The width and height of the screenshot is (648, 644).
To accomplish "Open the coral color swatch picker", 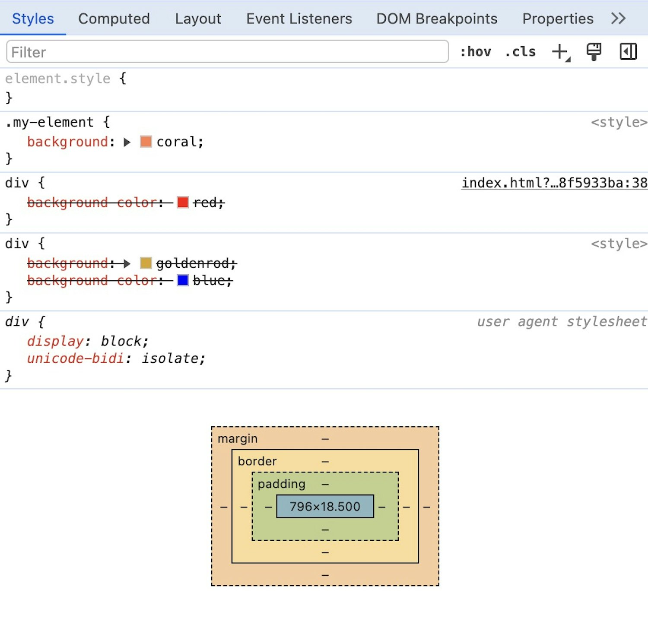I will [146, 142].
